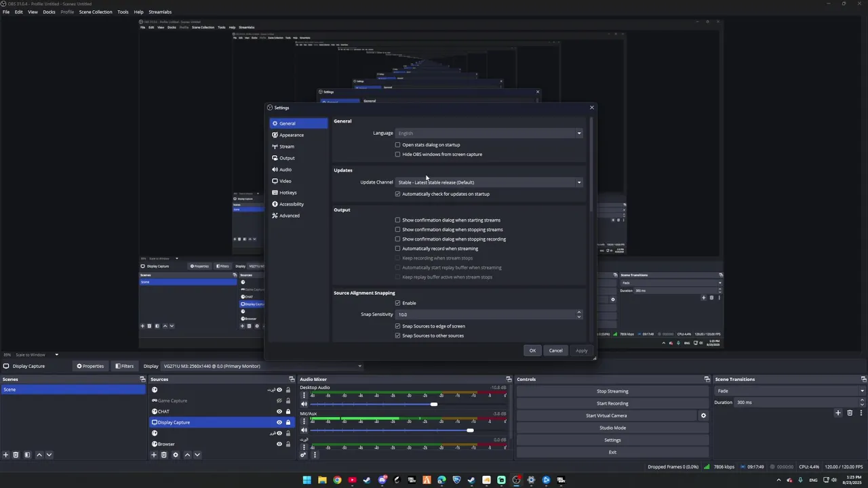Open virtual camera settings gear icon
868x488 pixels.
tap(703, 415)
